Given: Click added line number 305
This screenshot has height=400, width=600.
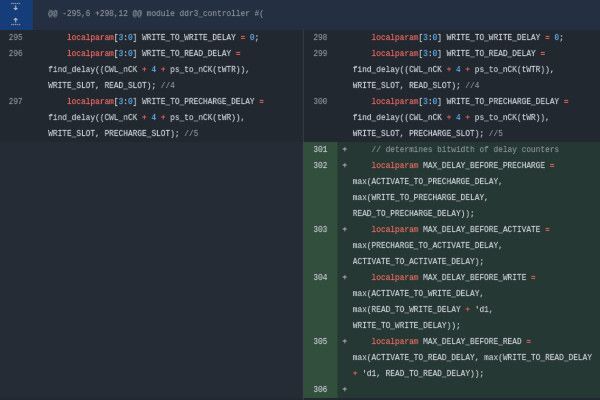Looking at the screenshot, I should tap(319, 342).
